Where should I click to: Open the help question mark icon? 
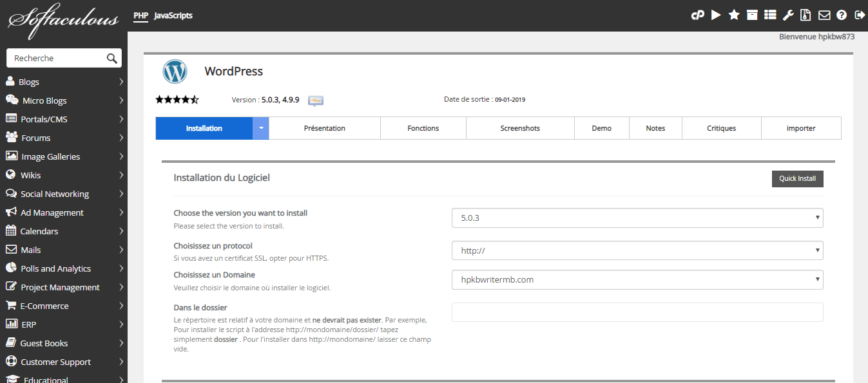click(x=842, y=15)
